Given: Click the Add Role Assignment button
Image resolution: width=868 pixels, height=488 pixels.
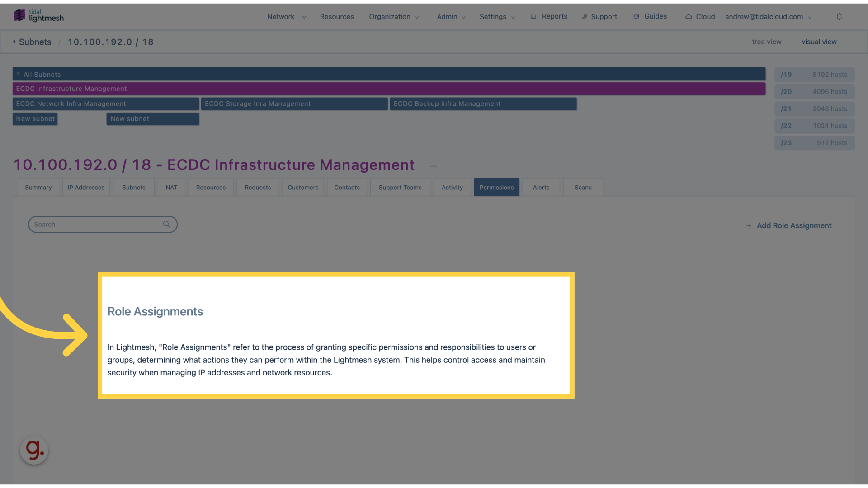Looking at the screenshot, I should point(789,225).
